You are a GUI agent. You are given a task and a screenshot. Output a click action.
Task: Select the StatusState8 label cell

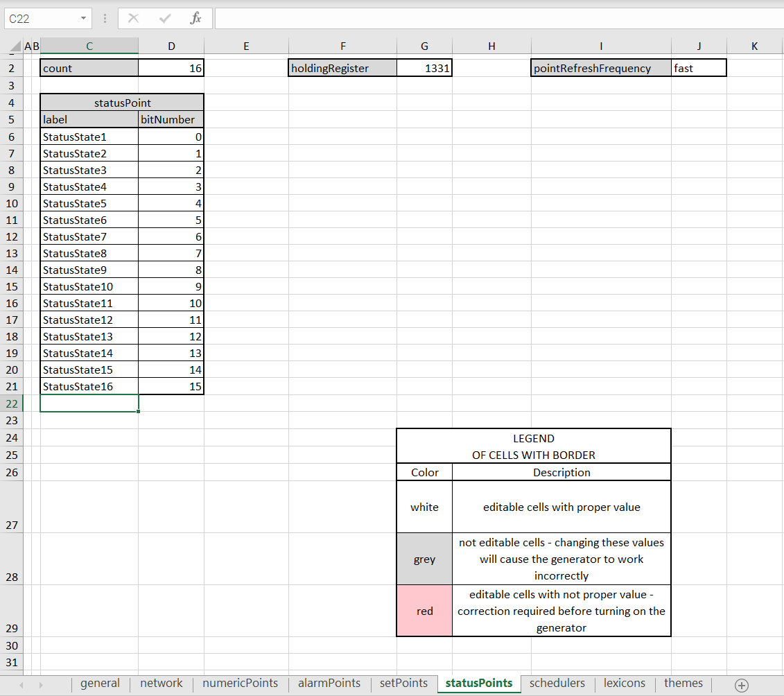tap(89, 253)
